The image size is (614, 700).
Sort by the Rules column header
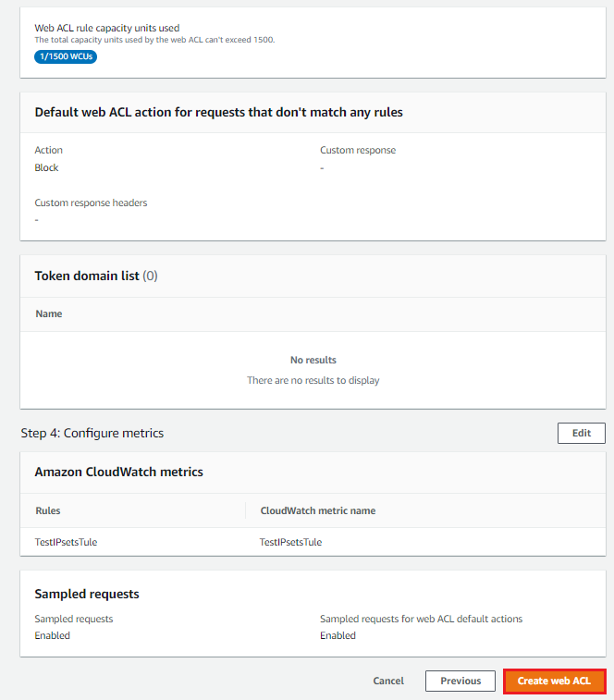[48, 510]
